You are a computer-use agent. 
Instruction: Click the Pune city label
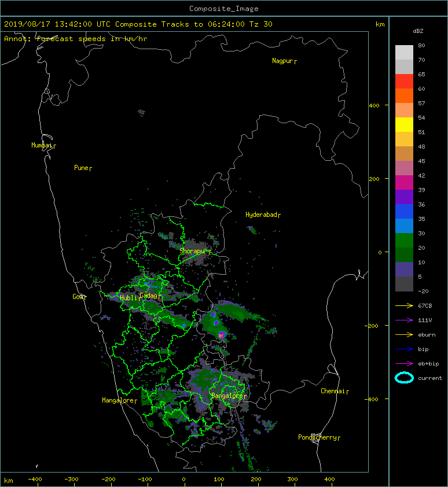point(81,168)
